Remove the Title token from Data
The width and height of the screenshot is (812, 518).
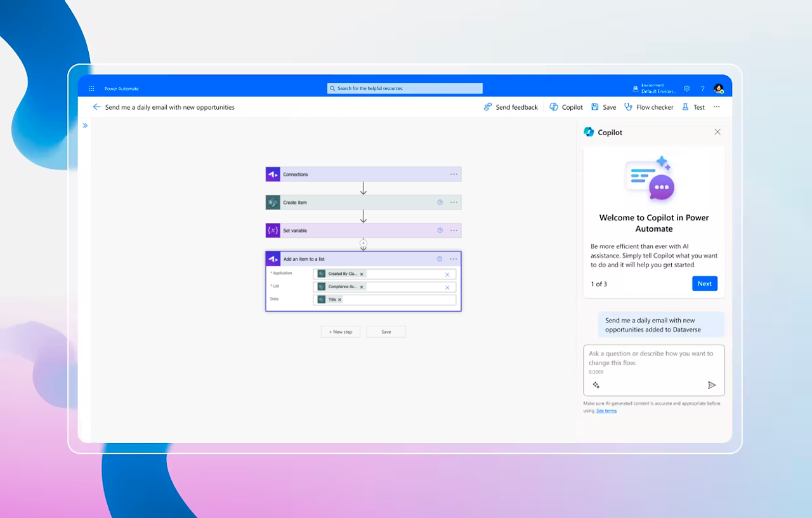pyautogui.click(x=339, y=300)
